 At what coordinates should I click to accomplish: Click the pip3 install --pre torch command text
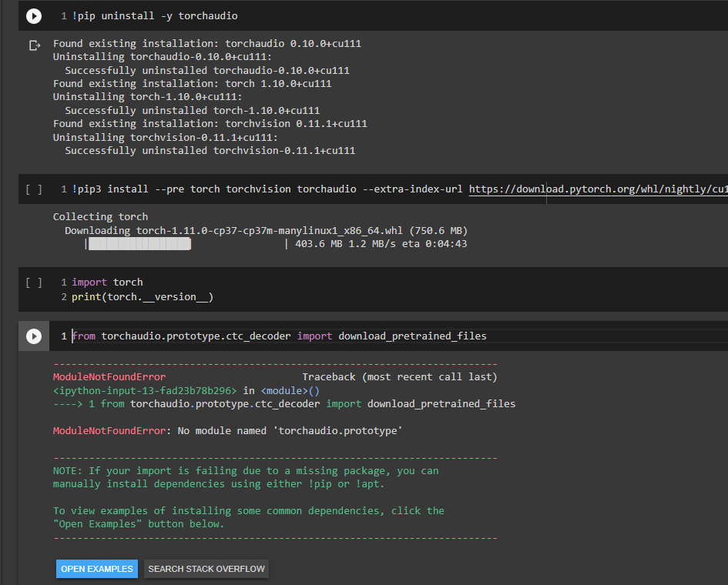(x=267, y=189)
